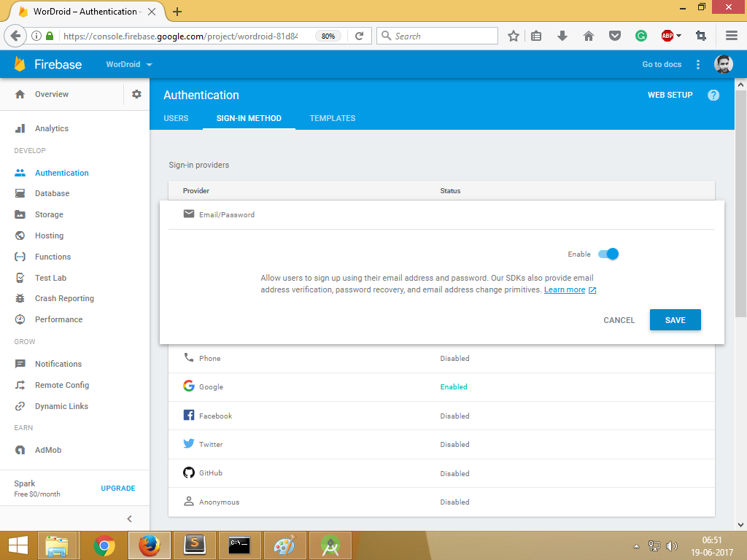This screenshot has width=747, height=560.
Task: Bookmark page with the star icon
Action: 513,36
